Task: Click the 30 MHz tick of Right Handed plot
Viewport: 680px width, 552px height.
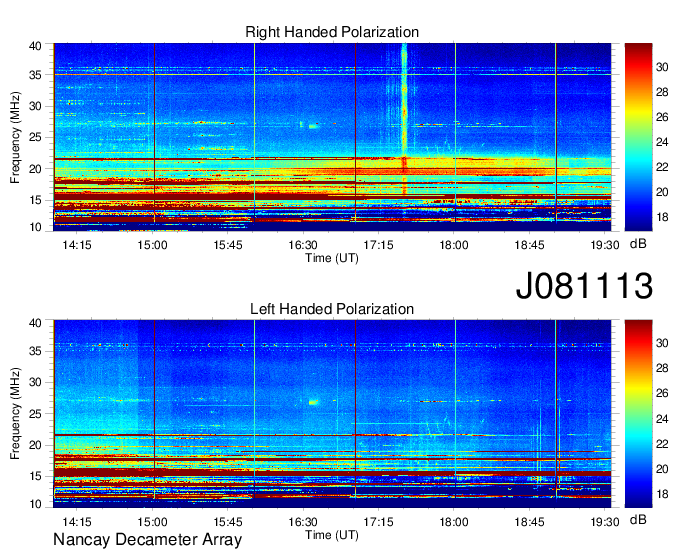Action: pyautogui.click(x=35, y=106)
